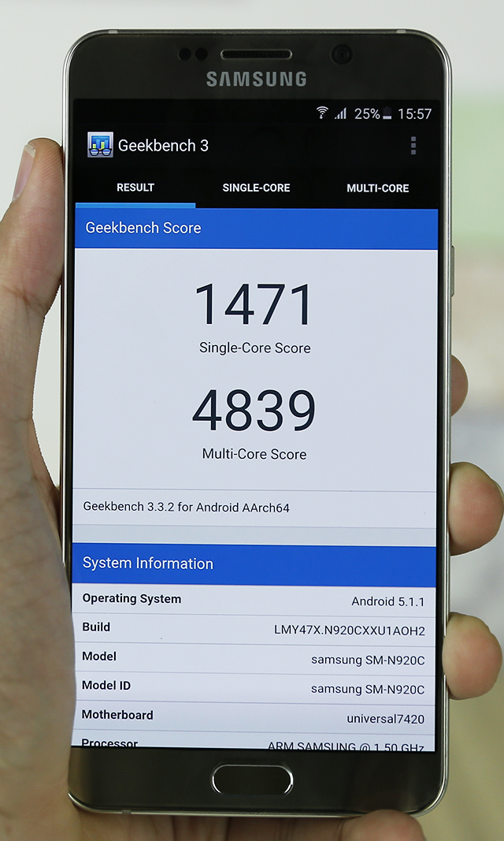Tap the Motherboard label
504x841 pixels.
pos(117,715)
